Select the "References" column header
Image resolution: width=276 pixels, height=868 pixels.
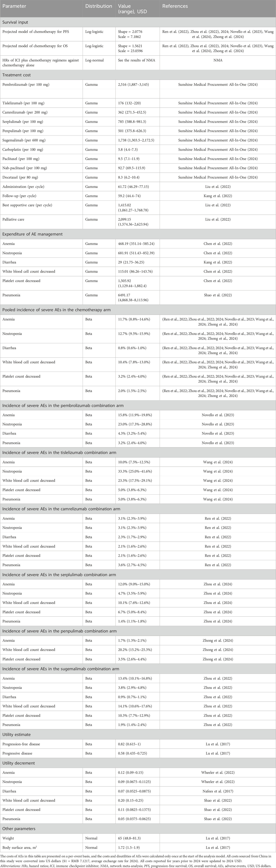tap(175, 6)
